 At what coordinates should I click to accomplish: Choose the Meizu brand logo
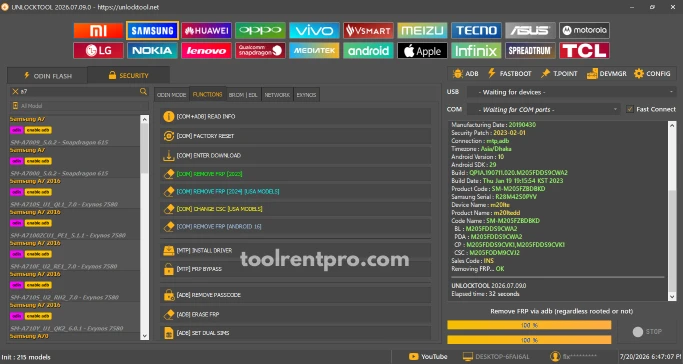[423, 30]
